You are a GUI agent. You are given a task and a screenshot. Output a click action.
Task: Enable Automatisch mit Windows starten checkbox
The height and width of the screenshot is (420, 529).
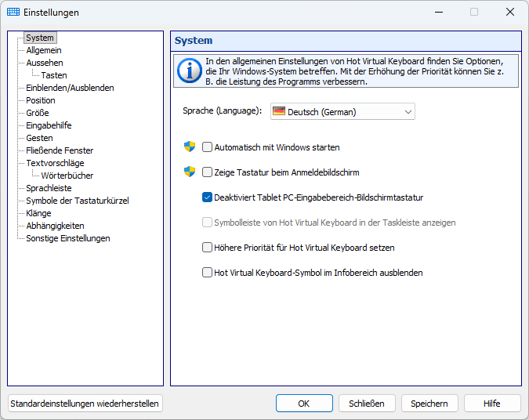(x=207, y=147)
